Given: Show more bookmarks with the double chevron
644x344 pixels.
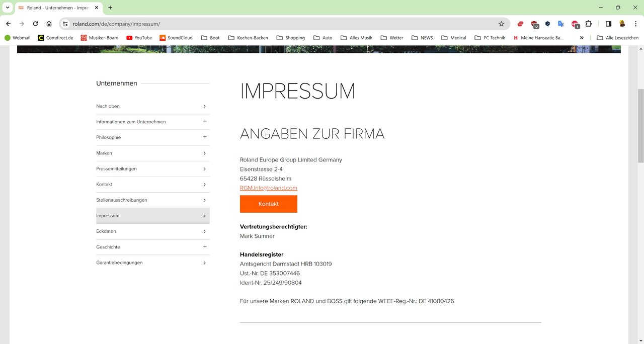Looking at the screenshot, I should 582,38.
